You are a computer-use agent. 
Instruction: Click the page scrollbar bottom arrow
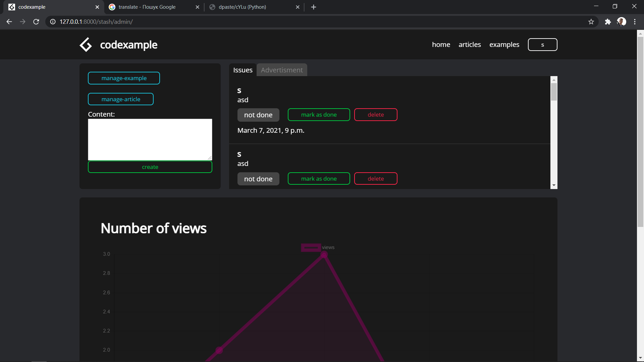[640, 358]
